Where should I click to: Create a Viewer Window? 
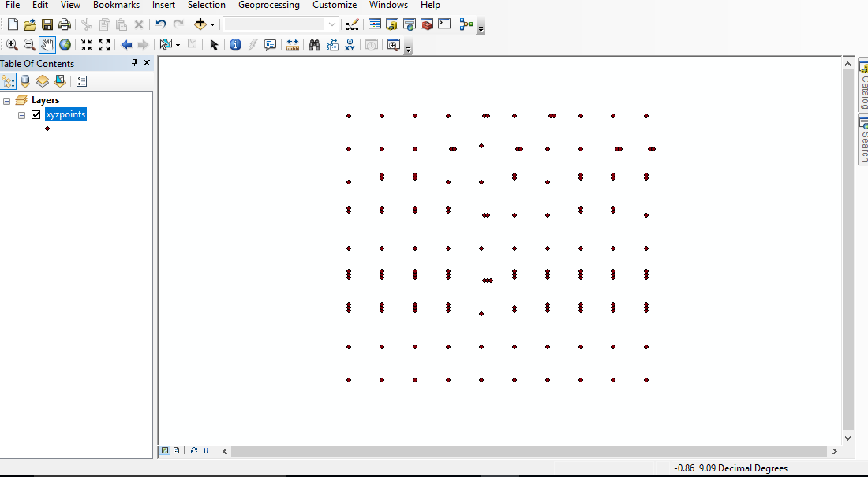[394, 45]
